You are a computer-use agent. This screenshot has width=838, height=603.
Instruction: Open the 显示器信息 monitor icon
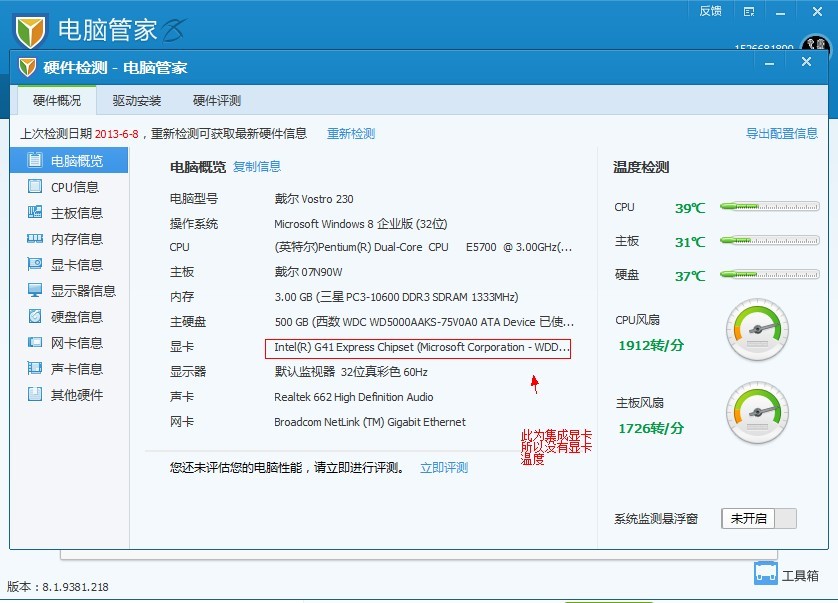35,290
